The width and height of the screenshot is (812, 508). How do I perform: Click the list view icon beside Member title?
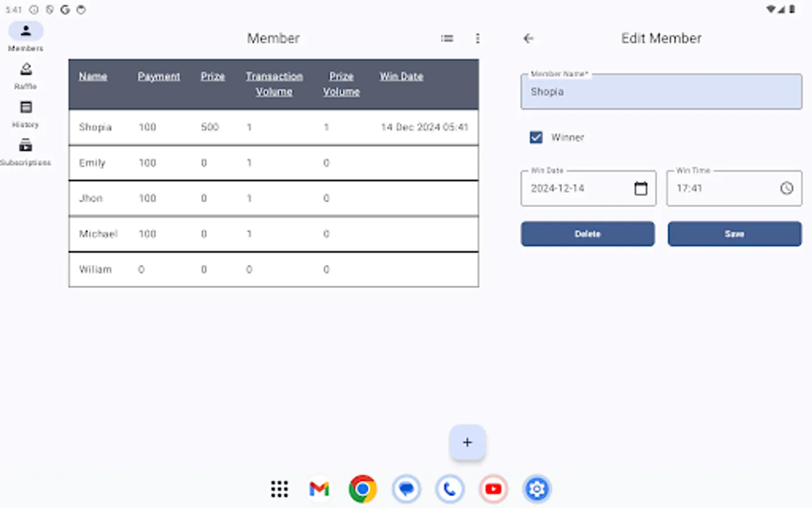click(x=447, y=38)
